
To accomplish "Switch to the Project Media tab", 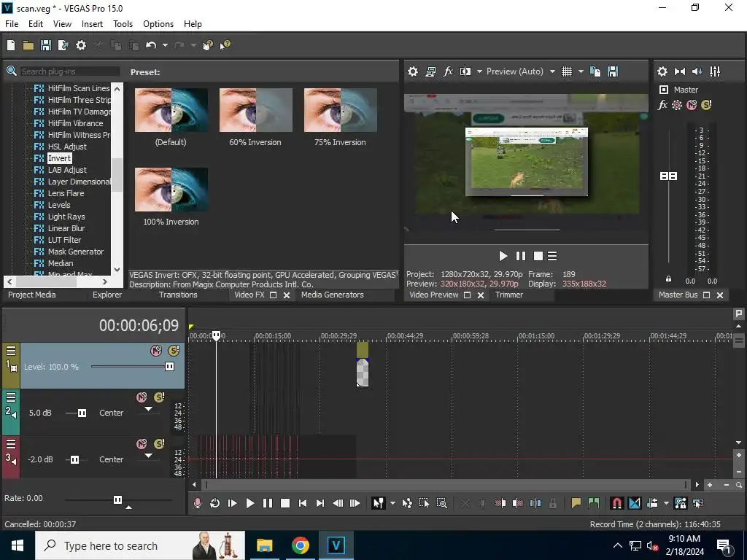I will 32,295.
